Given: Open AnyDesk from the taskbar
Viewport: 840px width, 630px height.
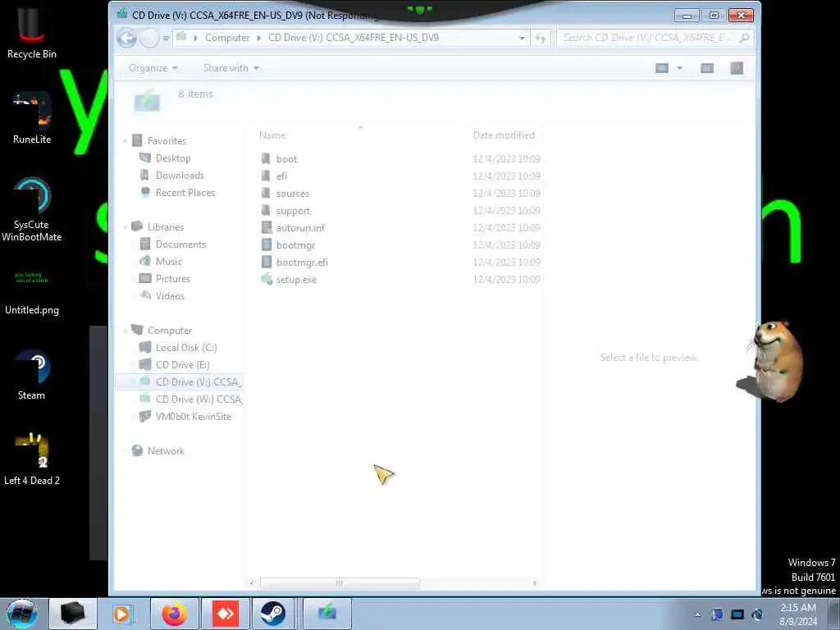Looking at the screenshot, I should pyautogui.click(x=225, y=614).
